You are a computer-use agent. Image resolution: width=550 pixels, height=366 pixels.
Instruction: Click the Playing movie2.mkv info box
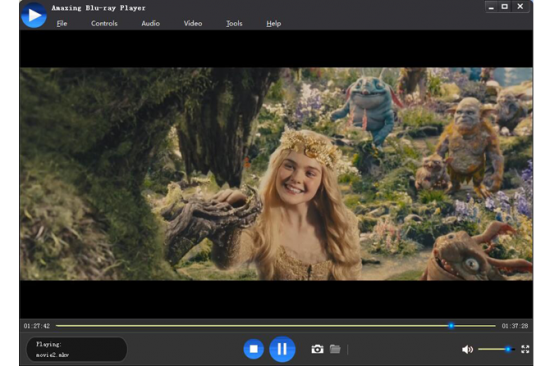76,349
